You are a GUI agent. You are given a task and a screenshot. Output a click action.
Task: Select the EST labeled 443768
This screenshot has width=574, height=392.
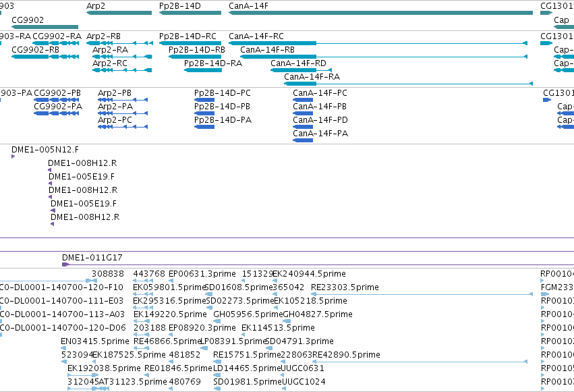point(149,273)
